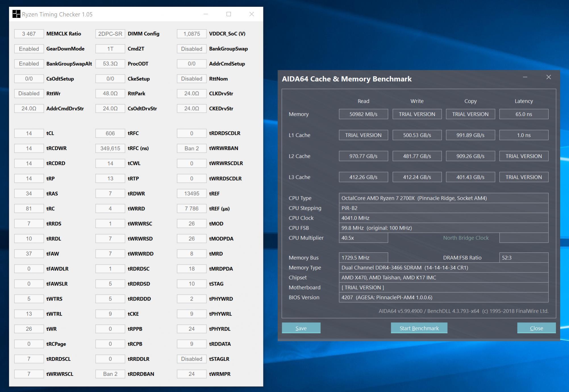The height and width of the screenshot is (392, 569).
Task: Click the Memory Latency 65.0 ns field
Action: pos(524,114)
